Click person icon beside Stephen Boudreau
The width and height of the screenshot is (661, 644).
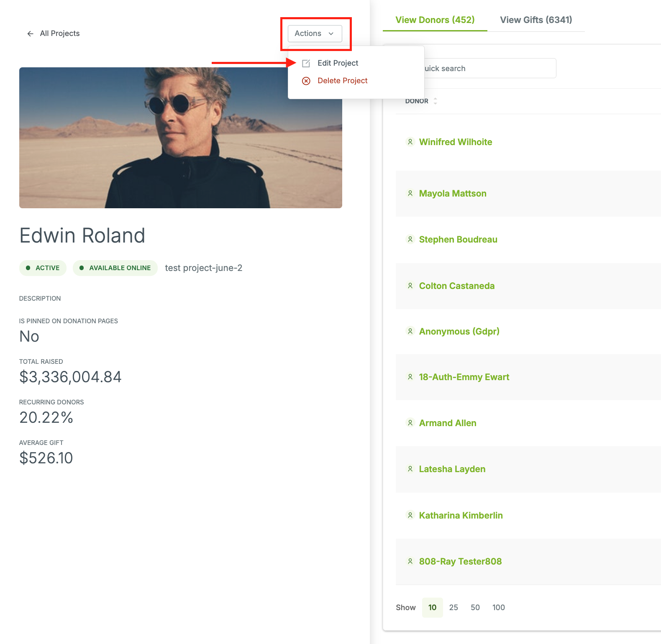pos(410,240)
